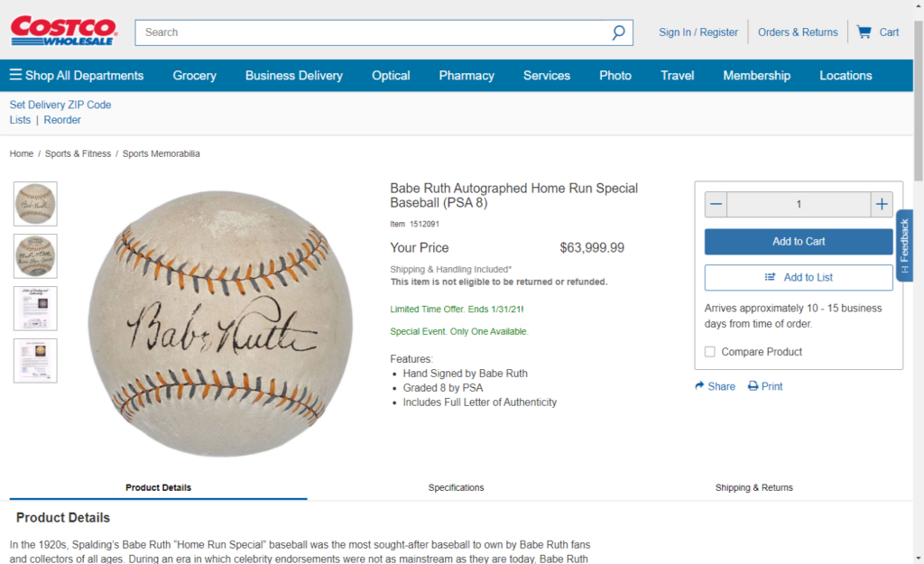Click the Add to List button
The image size is (924, 564).
click(x=799, y=278)
